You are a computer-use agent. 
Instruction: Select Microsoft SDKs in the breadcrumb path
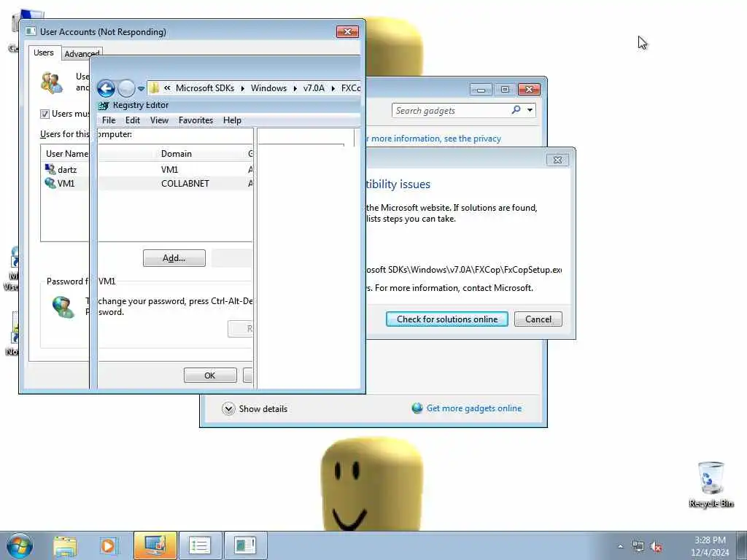point(205,88)
